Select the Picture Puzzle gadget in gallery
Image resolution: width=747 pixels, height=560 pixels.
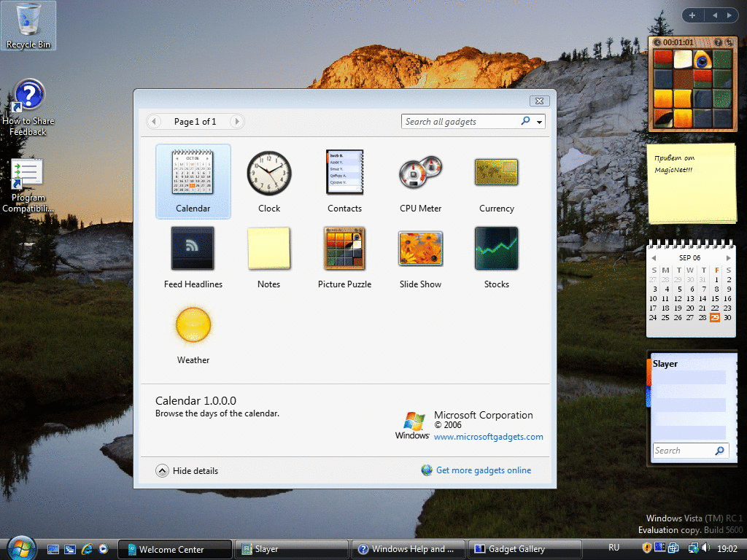(344, 257)
